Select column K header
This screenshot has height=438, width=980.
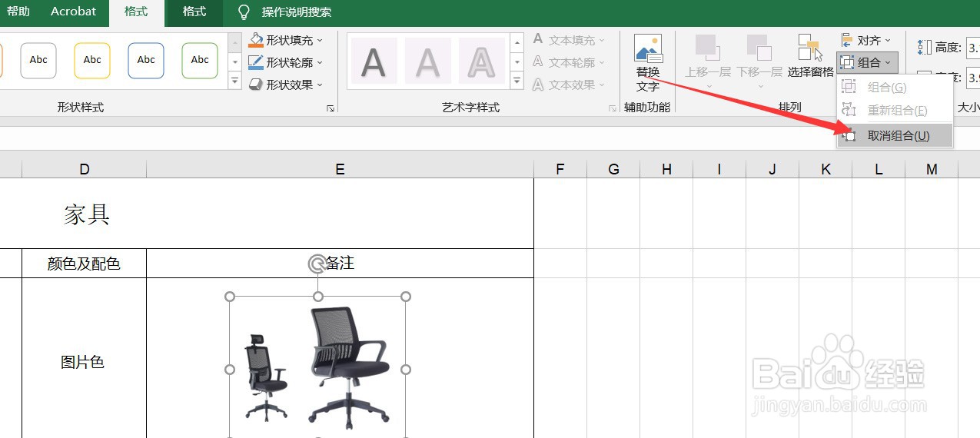(826, 169)
